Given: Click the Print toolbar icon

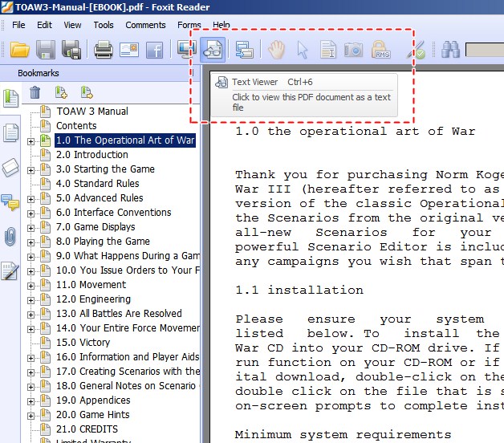Looking at the screenshot, I should click(104, 50).
